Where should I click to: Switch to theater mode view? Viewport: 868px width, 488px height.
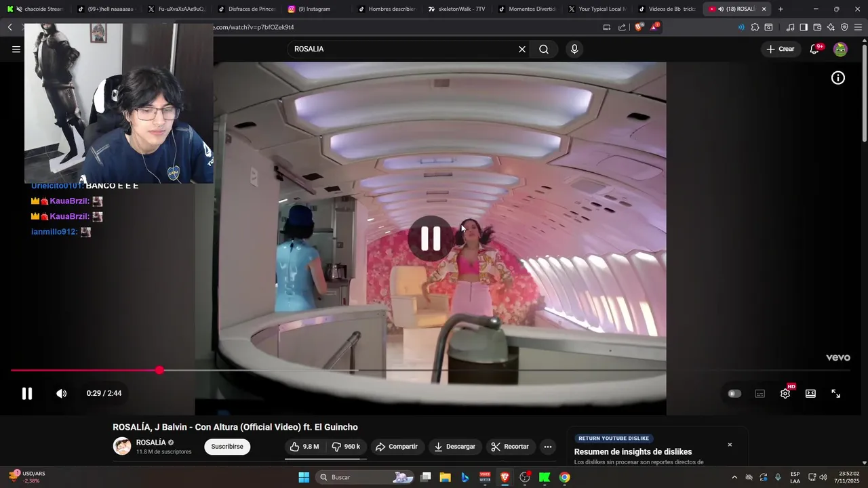point(810,394)
